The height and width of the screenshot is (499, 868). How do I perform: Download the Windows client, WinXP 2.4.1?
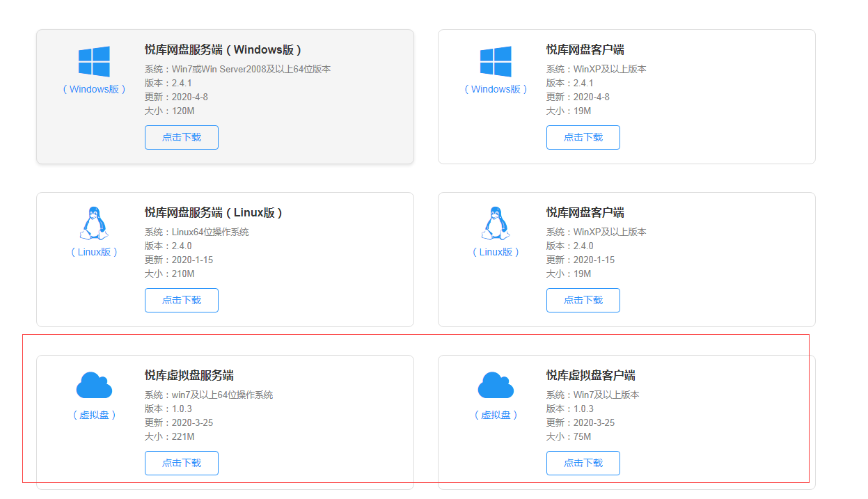point(583,137)
